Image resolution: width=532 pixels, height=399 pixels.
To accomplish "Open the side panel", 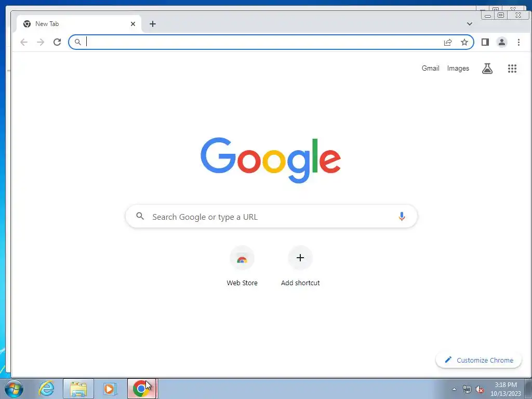I will coord(485,42).
